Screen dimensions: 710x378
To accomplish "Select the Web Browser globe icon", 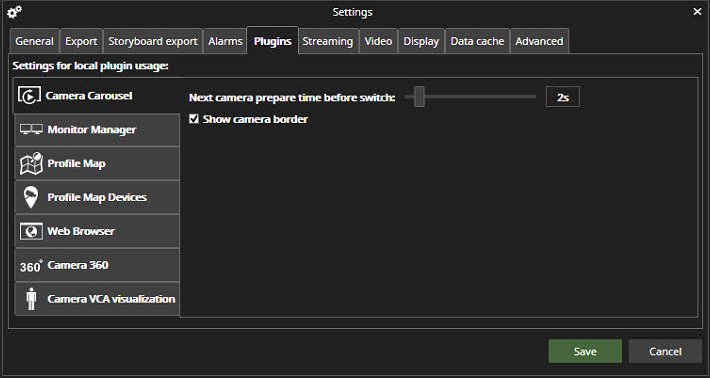I will click(x=31, y=231).
